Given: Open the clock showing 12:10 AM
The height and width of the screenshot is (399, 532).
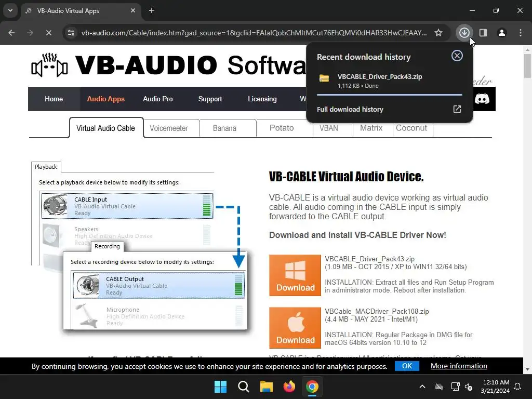Looking at the screenshot, I should pos(495,387).
